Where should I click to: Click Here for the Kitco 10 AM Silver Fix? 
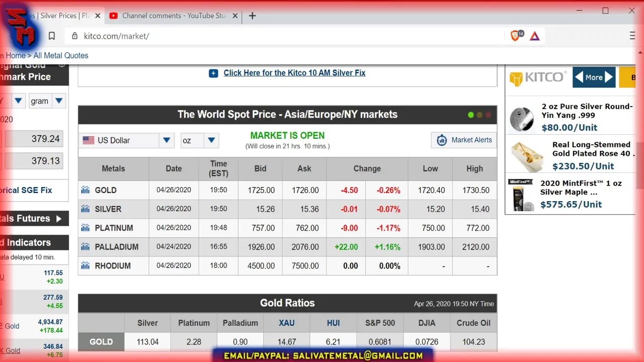[294, 73]
